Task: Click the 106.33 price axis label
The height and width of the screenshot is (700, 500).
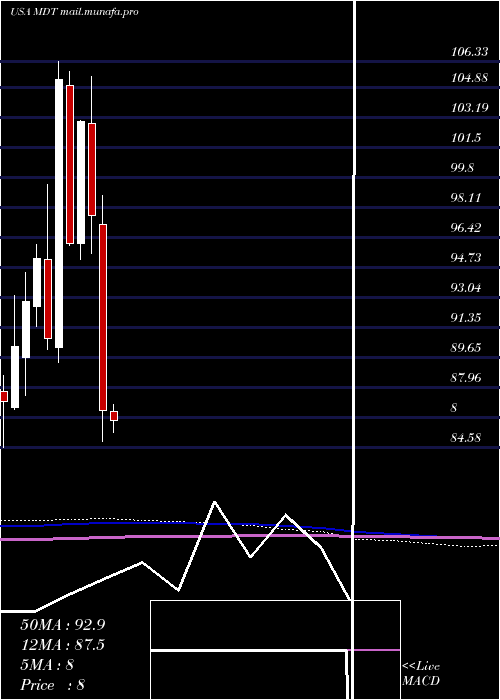Action: coord(470,52)
